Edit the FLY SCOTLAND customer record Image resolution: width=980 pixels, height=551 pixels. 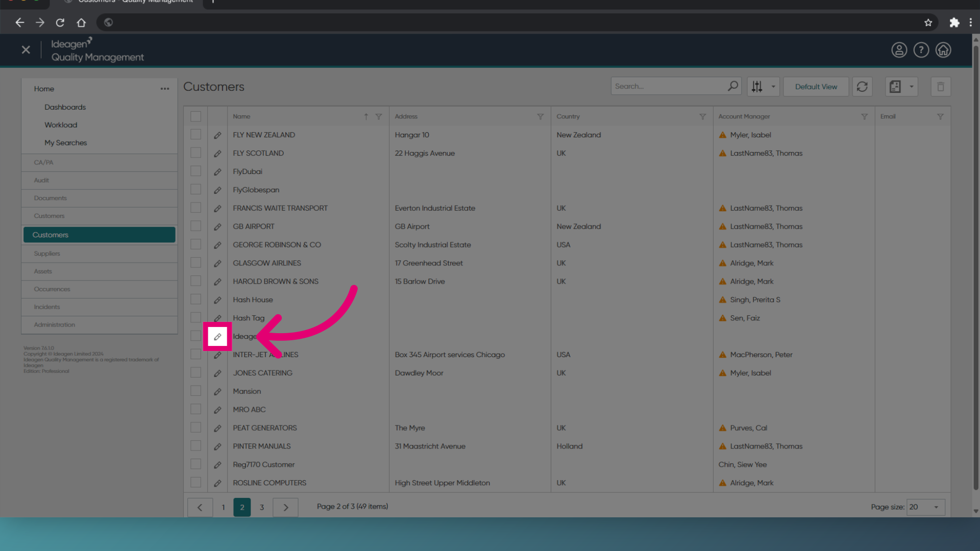(x=217, y=154)
